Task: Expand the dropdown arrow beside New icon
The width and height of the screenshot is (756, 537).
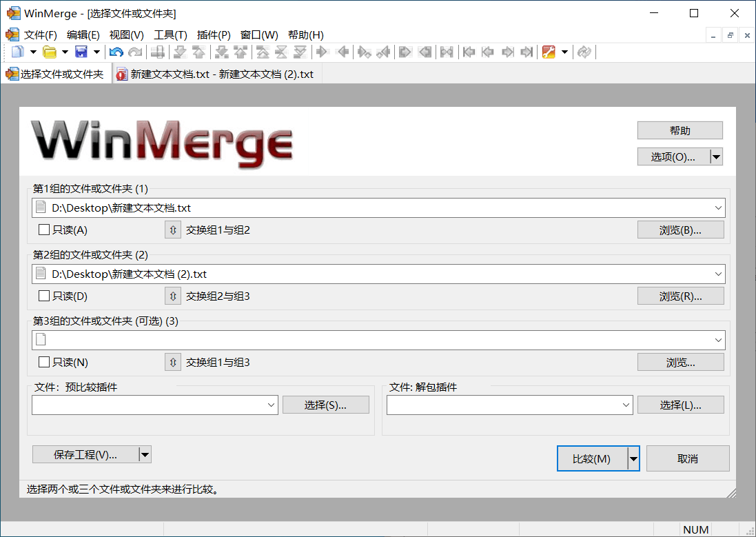Action: pyautogui.click(x=33, y=52)
